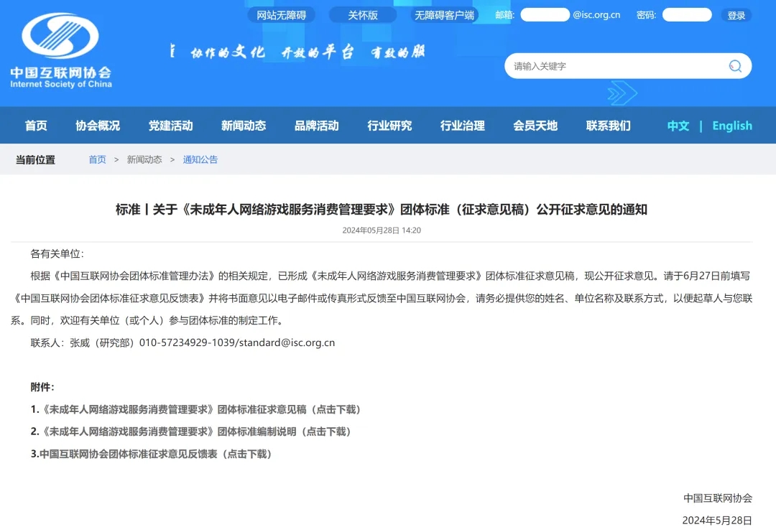Viewport: 776px width, 532px height.
Task: Select 中文 language option
Action: point(678,126)
